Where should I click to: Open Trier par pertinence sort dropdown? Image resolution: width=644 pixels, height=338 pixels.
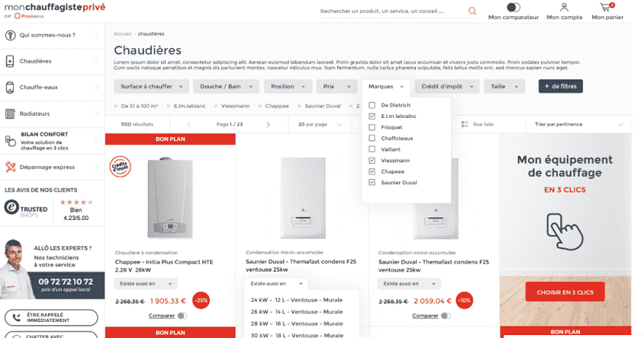(580, 125)
